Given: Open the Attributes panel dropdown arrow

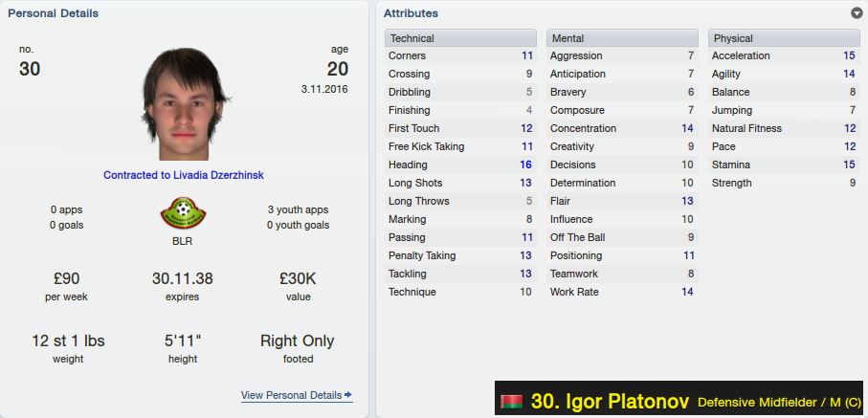Looking at the screenshot, I should pyautogui.click(x=857, y=13).
